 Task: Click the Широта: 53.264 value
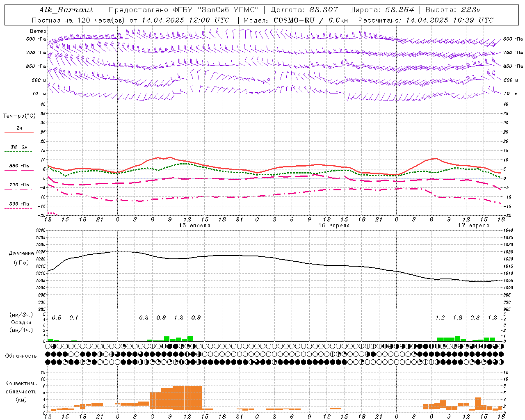[382, 10]
